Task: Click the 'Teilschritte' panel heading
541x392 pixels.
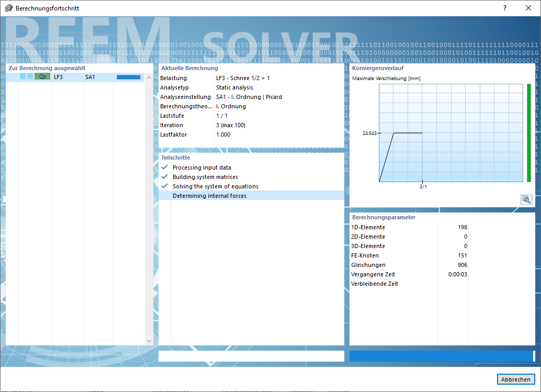Action: [175, 158]
